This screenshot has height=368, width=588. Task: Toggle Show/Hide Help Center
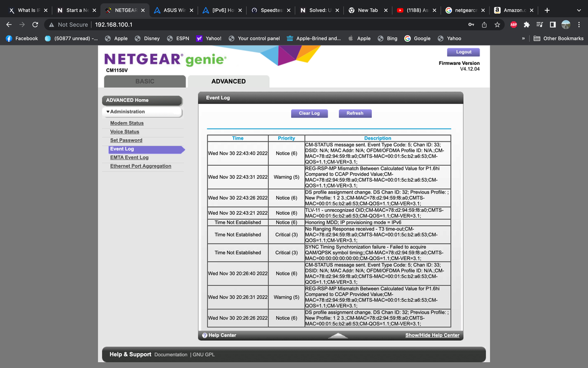[432, 334]
